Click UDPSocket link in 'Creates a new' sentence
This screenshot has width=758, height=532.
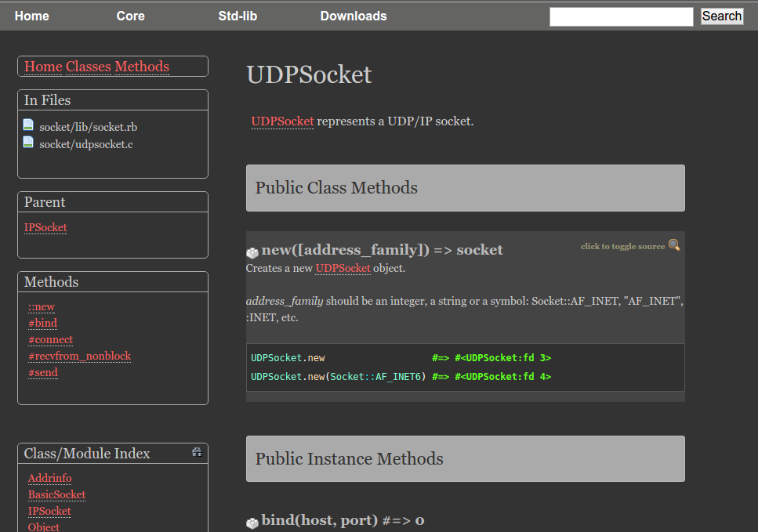pyautogui.click(x=343, y=268)
